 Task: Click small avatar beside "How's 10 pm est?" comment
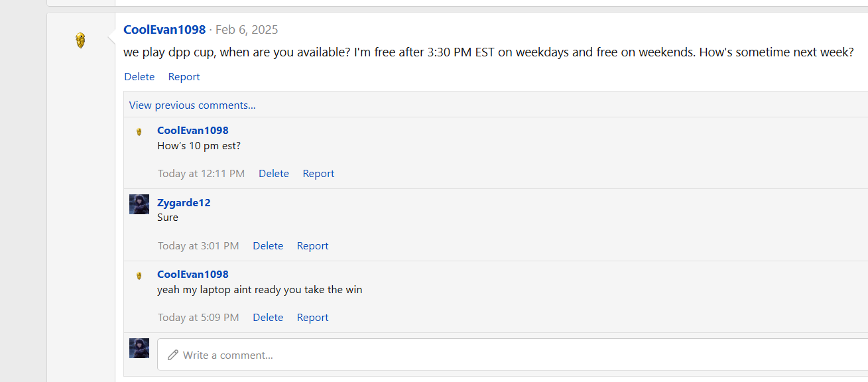(x=139, y=131)
